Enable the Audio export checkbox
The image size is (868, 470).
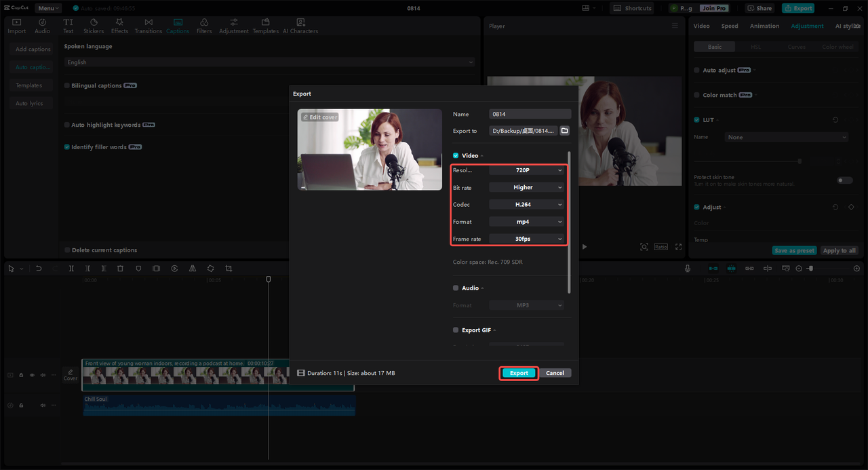click(456, 288)
